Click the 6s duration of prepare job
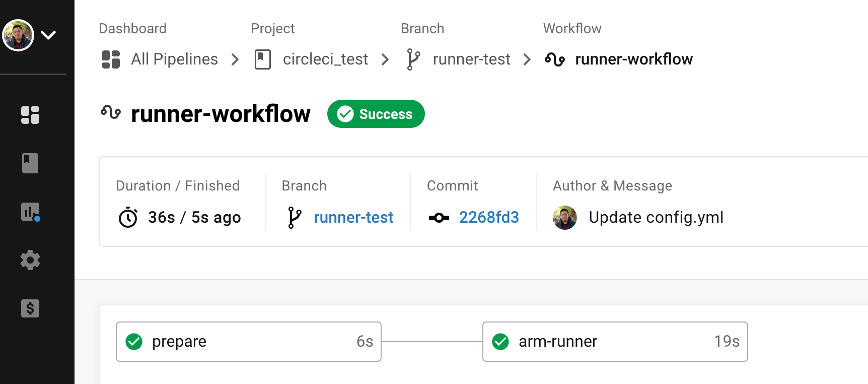Viewport: 868px width, 384px height. 365,342
